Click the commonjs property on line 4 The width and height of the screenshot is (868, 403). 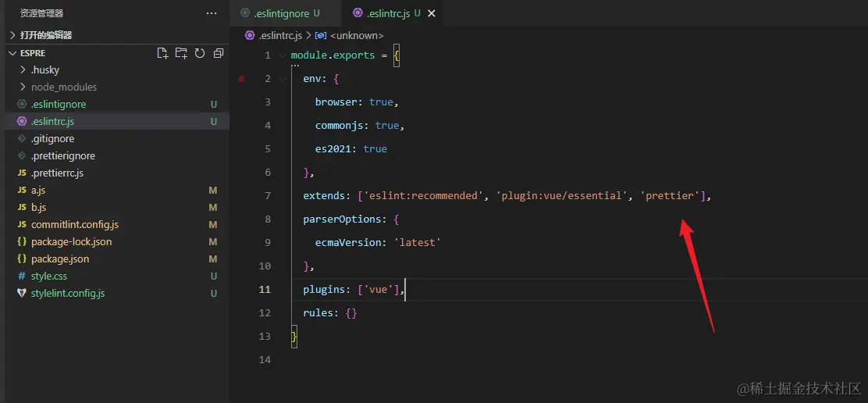[x=340, y=126]
